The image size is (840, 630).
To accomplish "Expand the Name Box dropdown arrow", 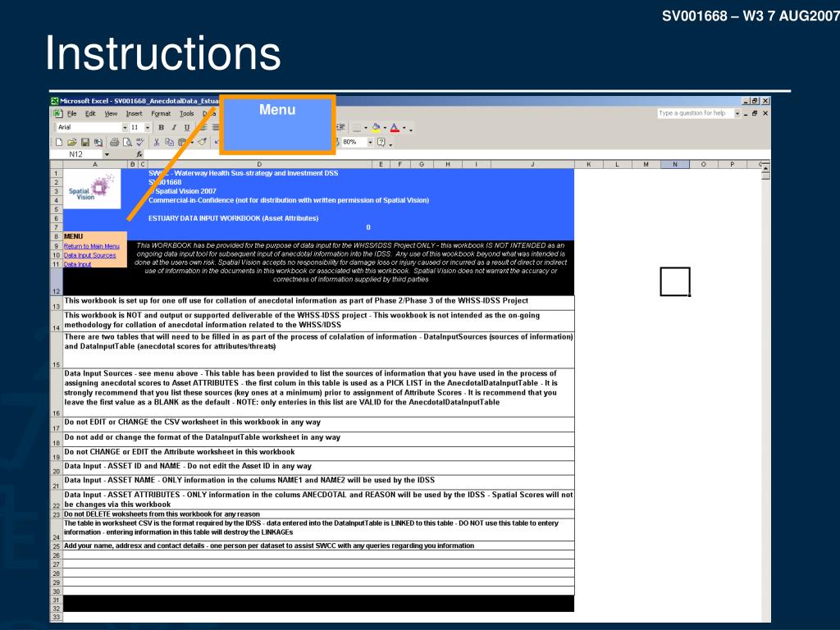I will point(107,154).
